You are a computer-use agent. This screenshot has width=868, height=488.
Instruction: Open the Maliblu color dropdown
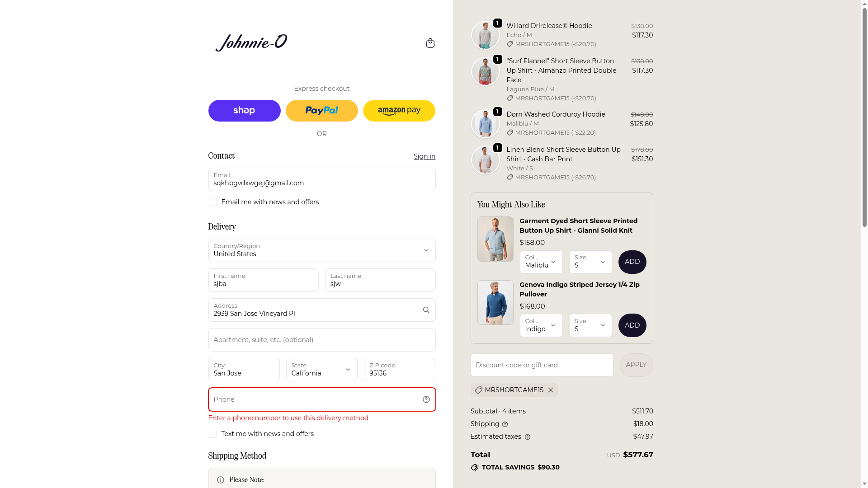point(541,262)
